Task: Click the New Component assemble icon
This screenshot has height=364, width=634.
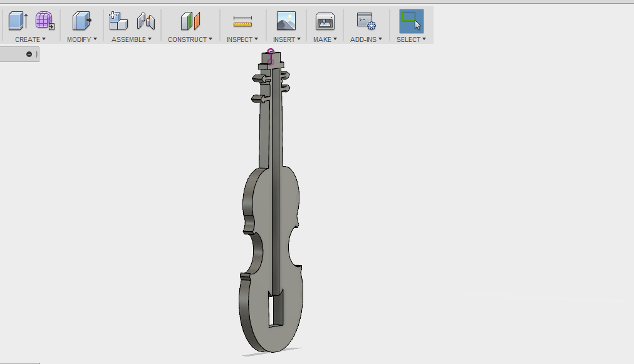Action: point(118,21)
